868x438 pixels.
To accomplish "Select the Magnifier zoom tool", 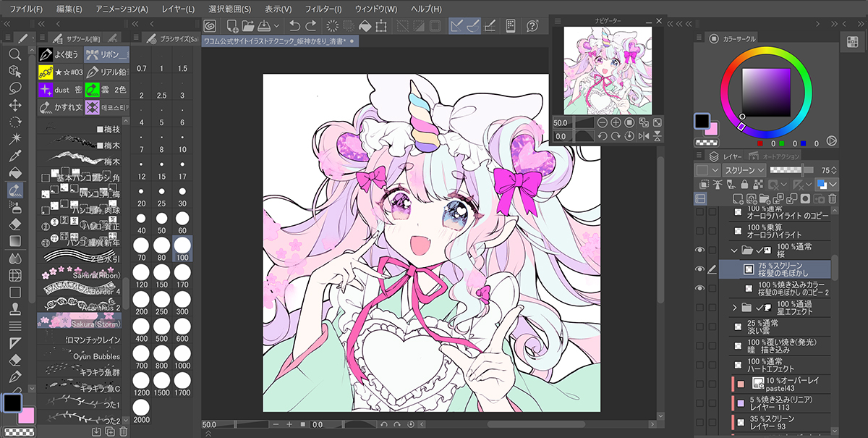I will (x=14, y=54).
